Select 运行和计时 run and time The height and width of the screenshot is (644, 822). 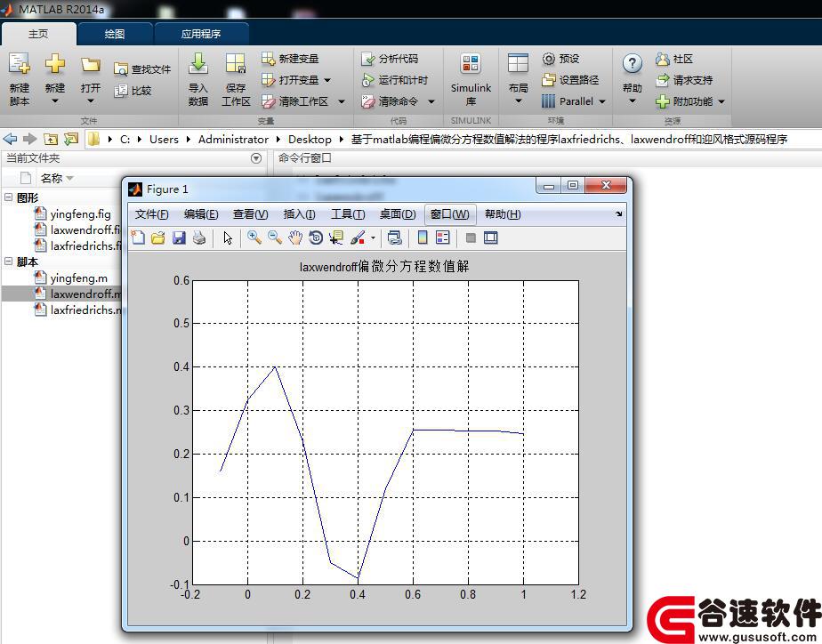[395, 80]
